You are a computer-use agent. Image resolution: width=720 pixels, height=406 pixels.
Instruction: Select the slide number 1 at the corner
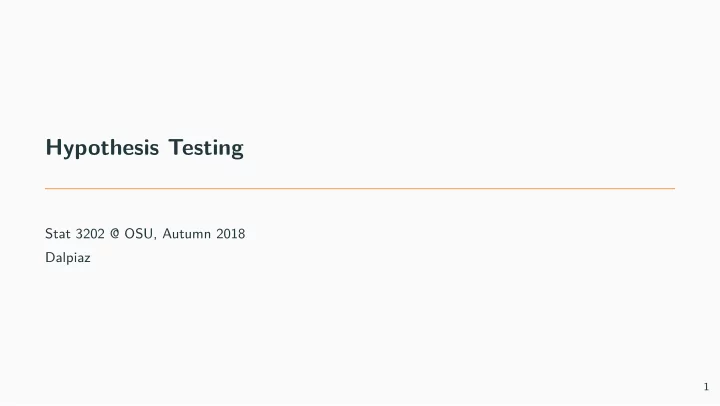[x=706, y=387]
